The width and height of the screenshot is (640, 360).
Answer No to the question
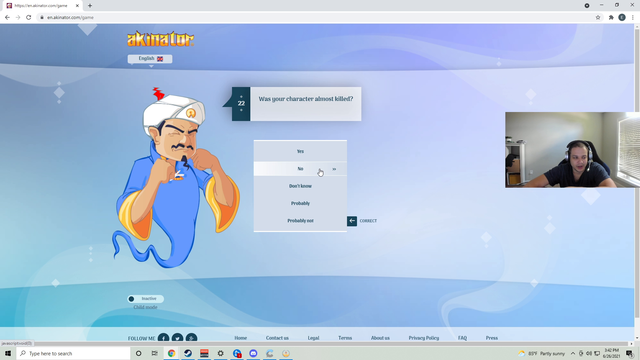click(300, 169)
